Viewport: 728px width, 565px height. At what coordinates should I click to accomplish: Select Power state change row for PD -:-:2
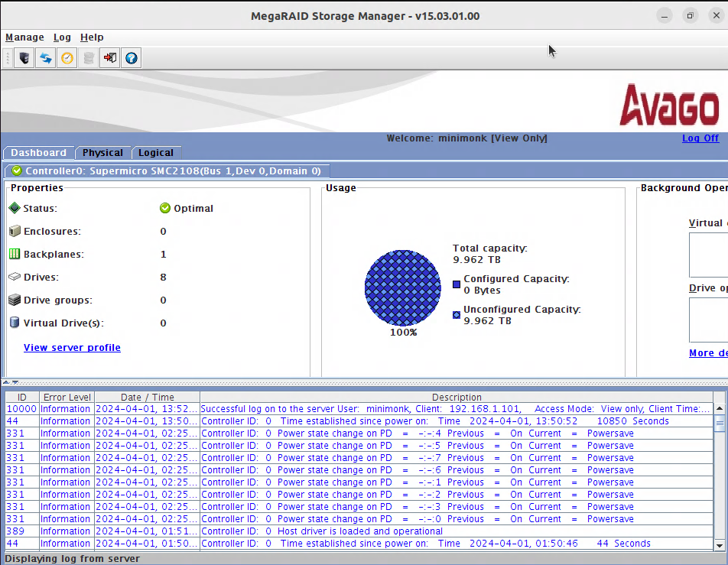click(x=359, y=495)
